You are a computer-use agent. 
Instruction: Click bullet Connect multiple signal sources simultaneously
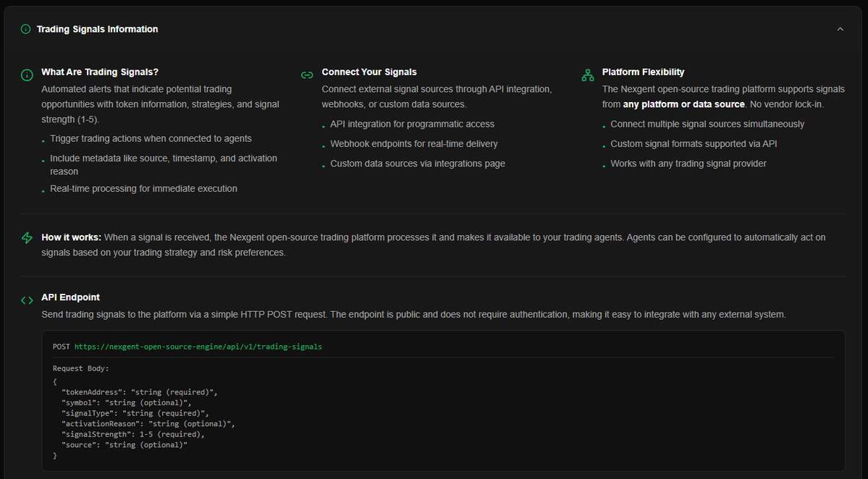click(707, 124)
